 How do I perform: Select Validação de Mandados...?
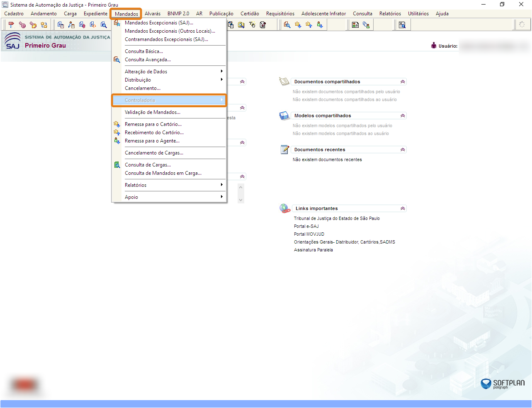(x=169, y=112)
